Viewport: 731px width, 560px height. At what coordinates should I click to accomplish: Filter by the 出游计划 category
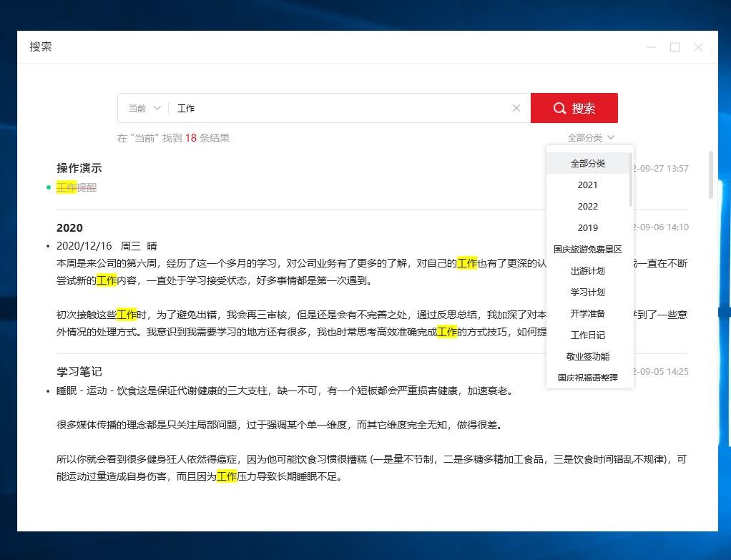click(587, 271)
